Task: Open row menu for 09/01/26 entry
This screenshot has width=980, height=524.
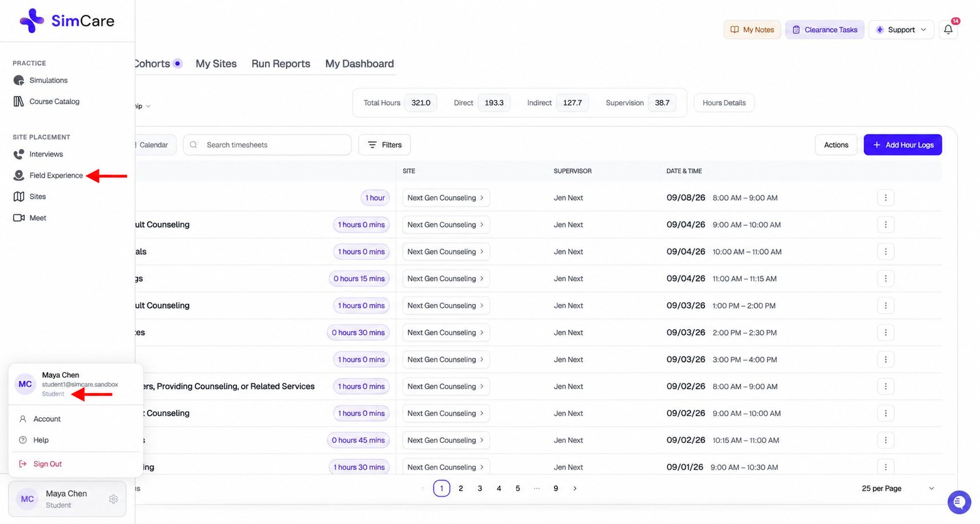Action: [886, 467]
